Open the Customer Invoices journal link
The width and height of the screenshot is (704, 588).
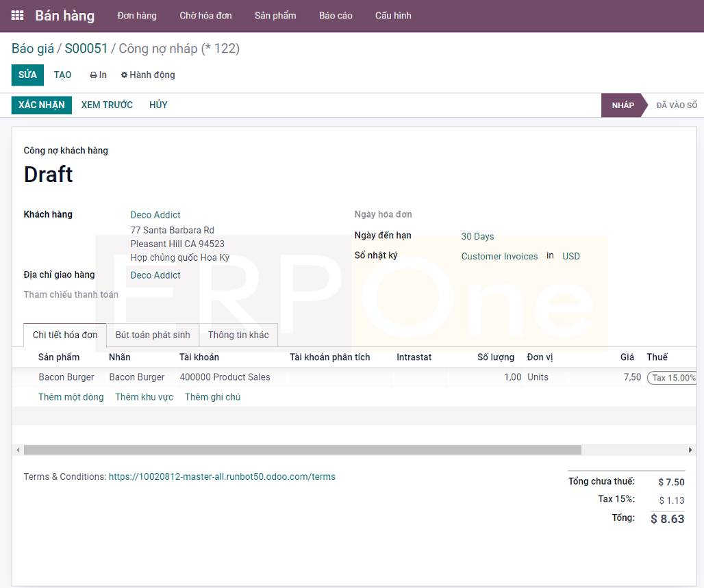coord(499,256)
